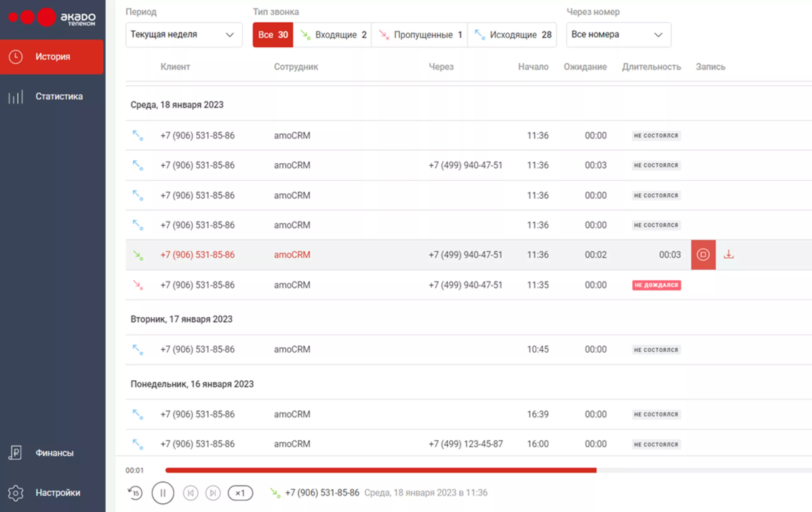
Task: Click the incoming call icon in highlighted row
Action: coord(138,255)
